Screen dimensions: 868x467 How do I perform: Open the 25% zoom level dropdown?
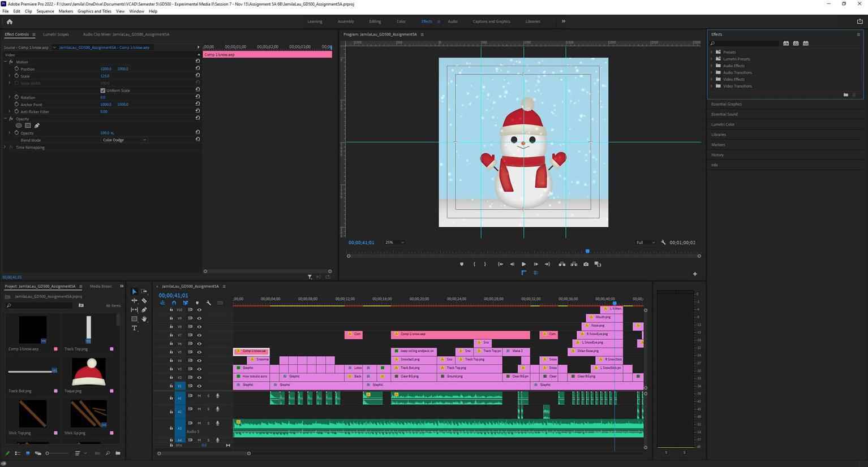(394, 243)
